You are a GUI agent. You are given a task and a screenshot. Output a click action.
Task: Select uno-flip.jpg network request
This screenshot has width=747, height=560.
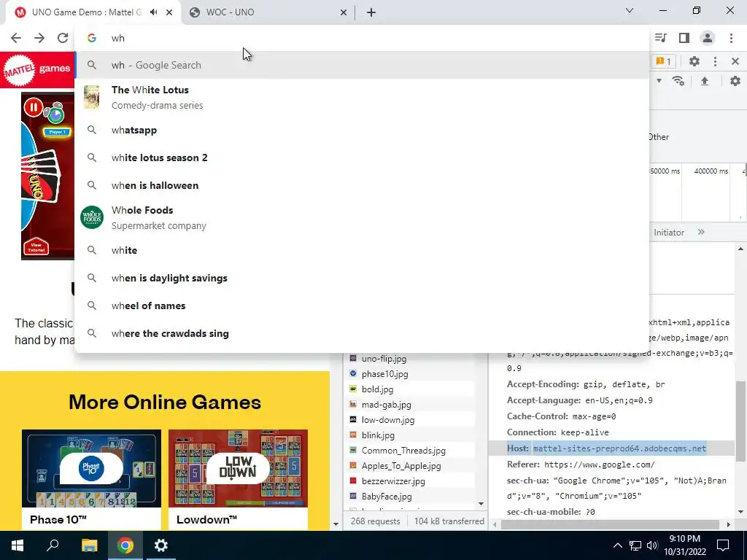click(x=384, y=359)
